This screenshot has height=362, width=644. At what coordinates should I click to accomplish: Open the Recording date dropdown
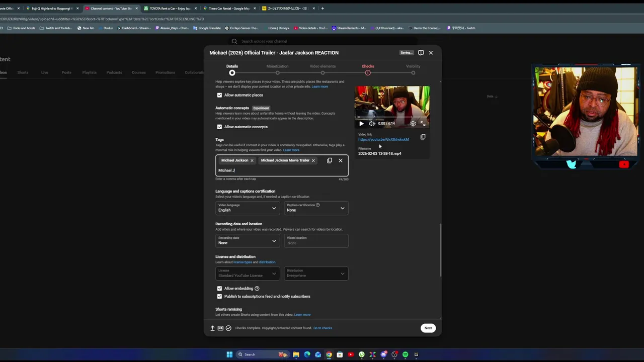247,241
